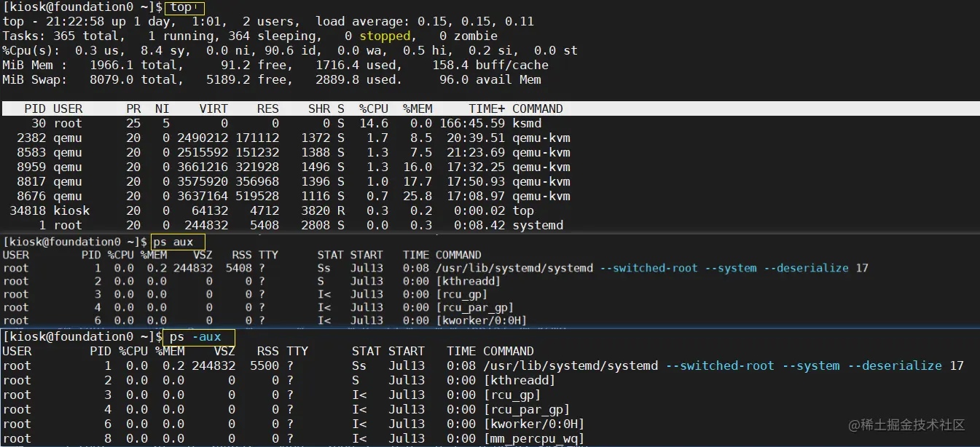Click the 'VSZ' header in ps aux output
This screenshot has height=447, width=980.
tap(203, 255)
